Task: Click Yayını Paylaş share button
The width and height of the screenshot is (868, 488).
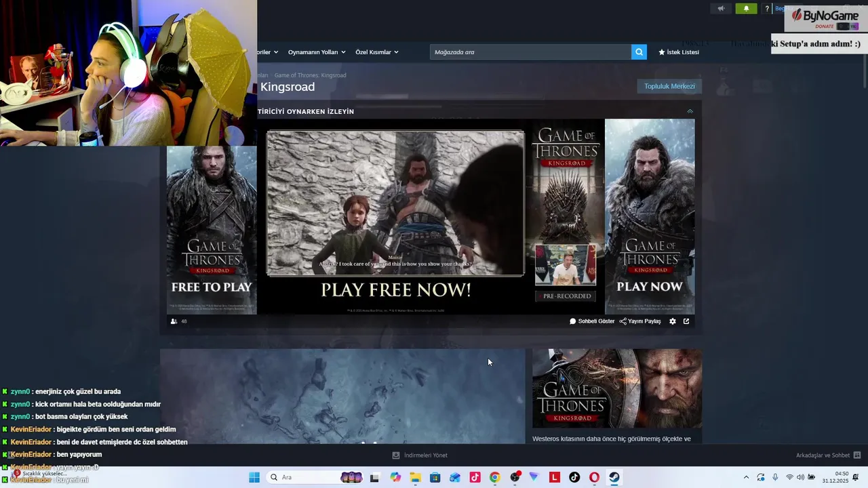Action: 640,321
